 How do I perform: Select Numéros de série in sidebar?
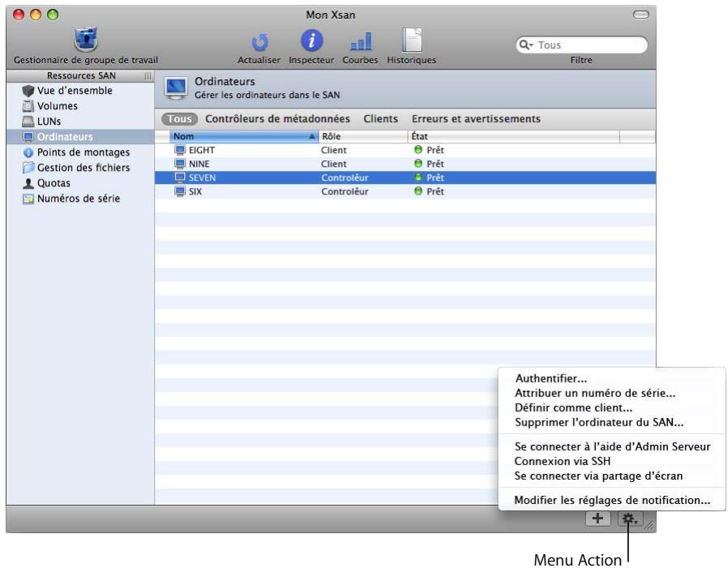click(80, 199)
